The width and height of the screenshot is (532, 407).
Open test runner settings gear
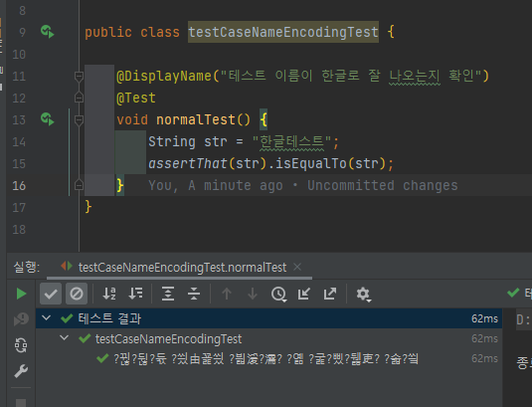363,295
